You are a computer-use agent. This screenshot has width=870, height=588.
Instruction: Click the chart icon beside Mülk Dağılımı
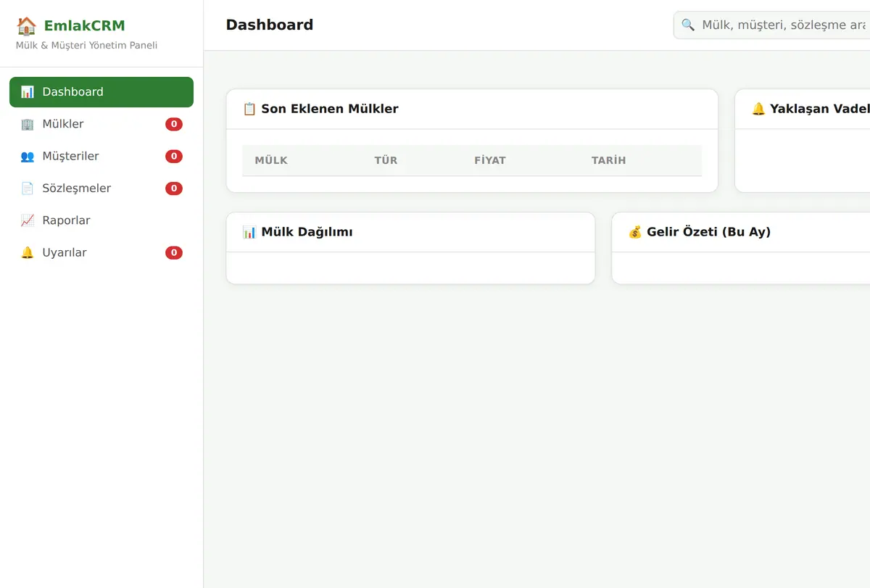[x=249, y=232]
